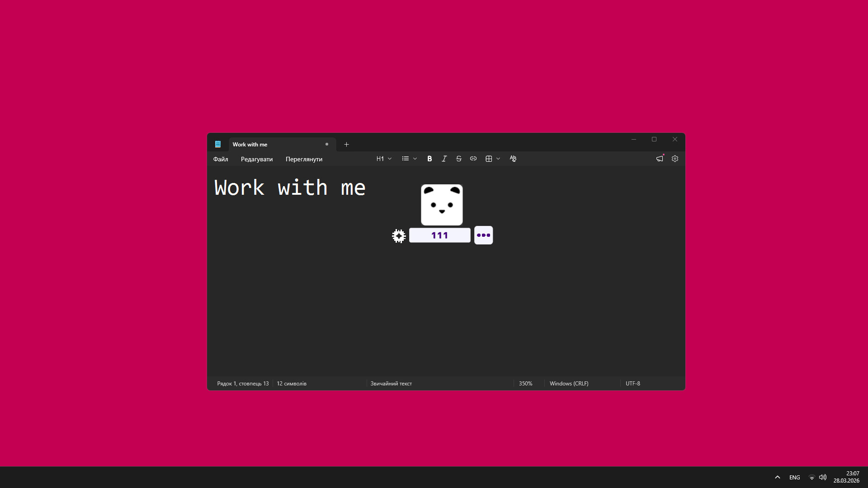This screenshot has height=488, width=868.
Task: Click the three-dot more options button
Action: (483, 235)
